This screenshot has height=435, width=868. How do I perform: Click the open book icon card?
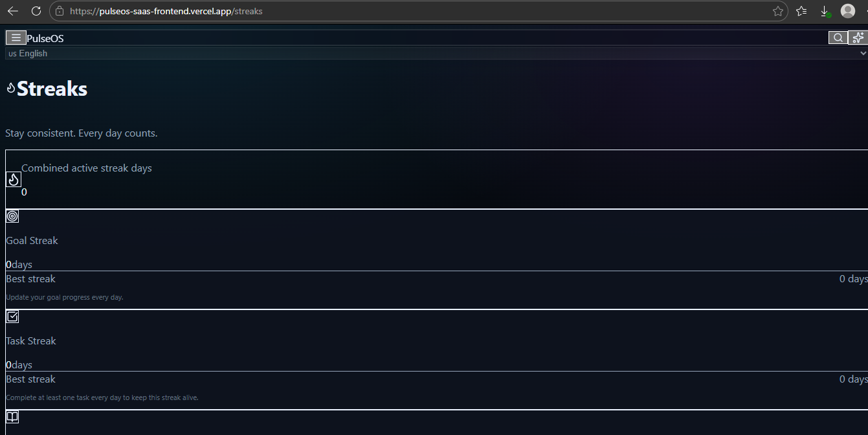pos(12,417)
